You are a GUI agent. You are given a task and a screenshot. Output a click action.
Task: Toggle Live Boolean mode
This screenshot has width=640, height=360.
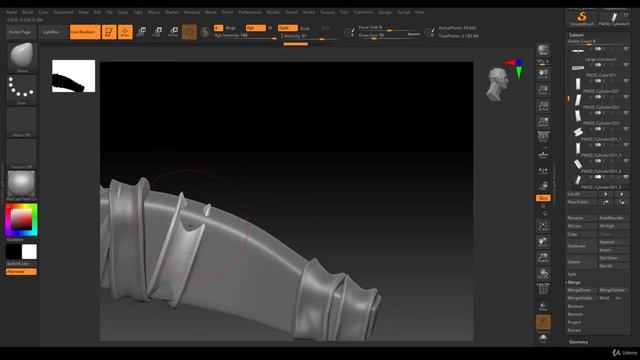[85, 32]
